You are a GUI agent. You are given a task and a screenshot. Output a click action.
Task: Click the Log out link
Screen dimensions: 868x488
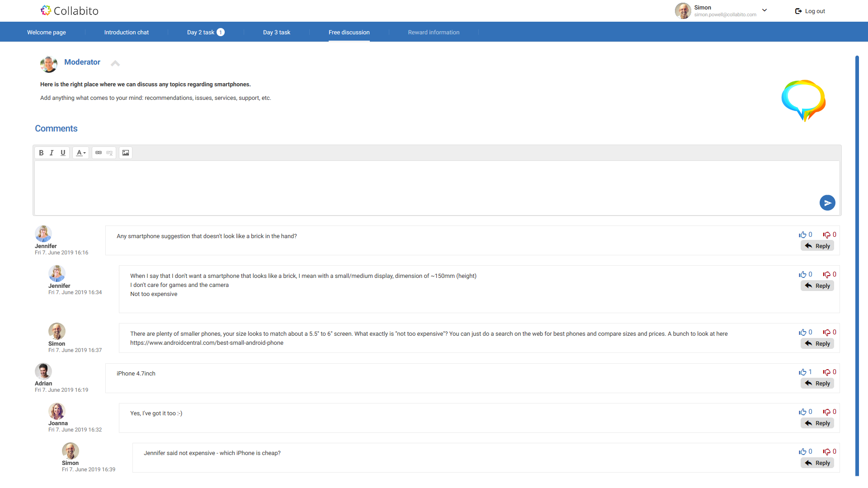[810, 11]
